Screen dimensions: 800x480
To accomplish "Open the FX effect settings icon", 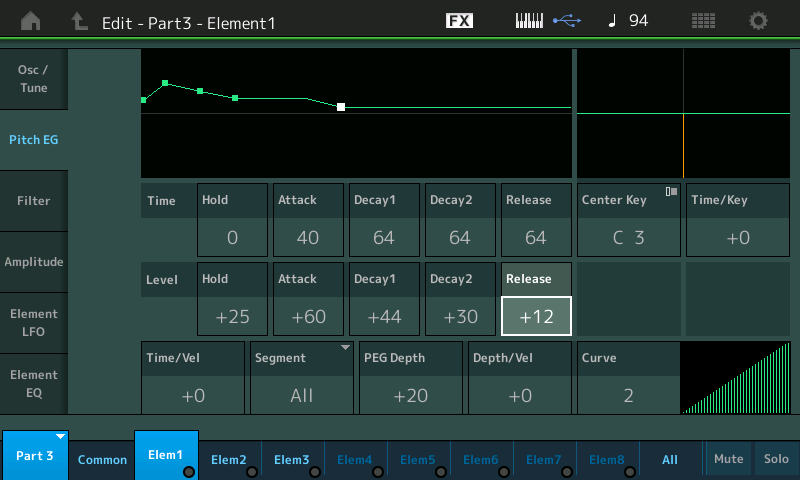I will click(x=459, y=21).
